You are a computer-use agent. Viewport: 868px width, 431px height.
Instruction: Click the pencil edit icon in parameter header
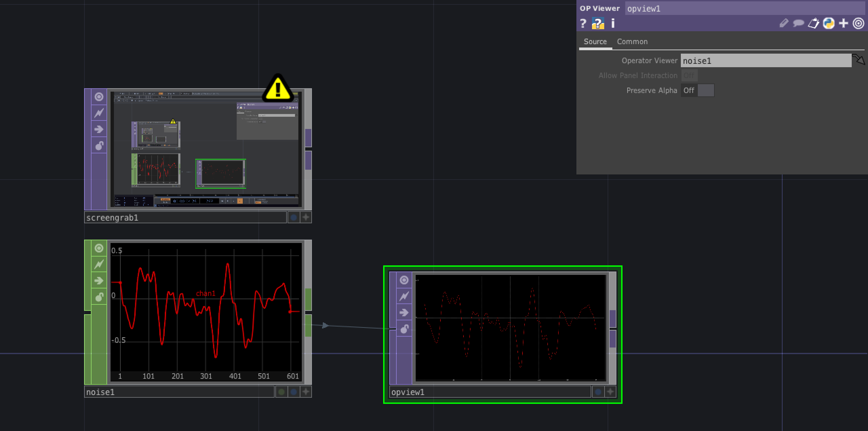(784, 23)
